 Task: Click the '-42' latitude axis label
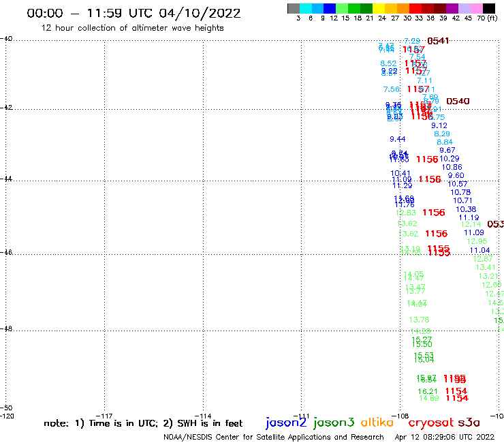[x=7, y=108]
